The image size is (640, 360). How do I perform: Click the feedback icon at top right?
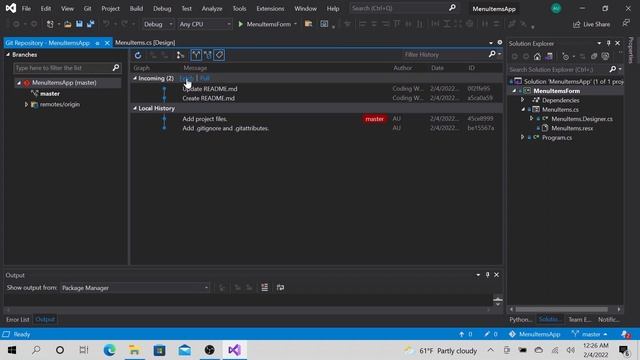(626, 24)
